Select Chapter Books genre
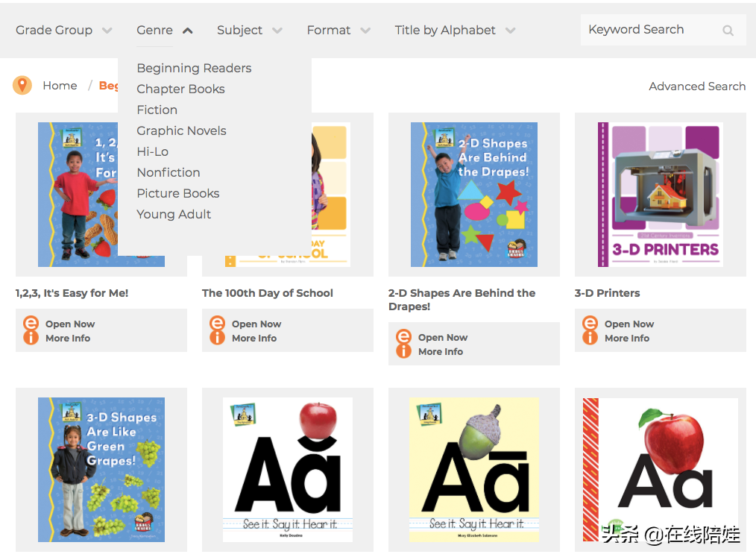The image size is (756, 560). pos(181,89)
